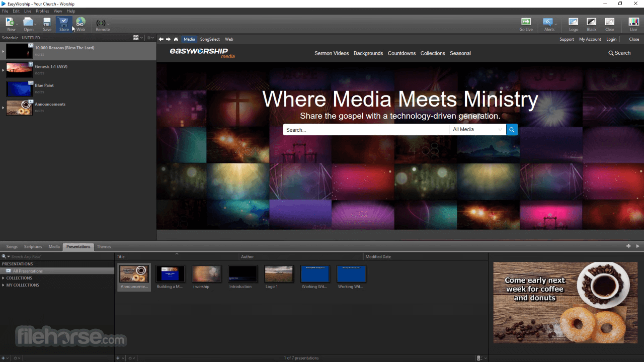Sort presentations by the Author column
Screen dimensions: 644x362
pyautogui.click(x=301, y=256)
